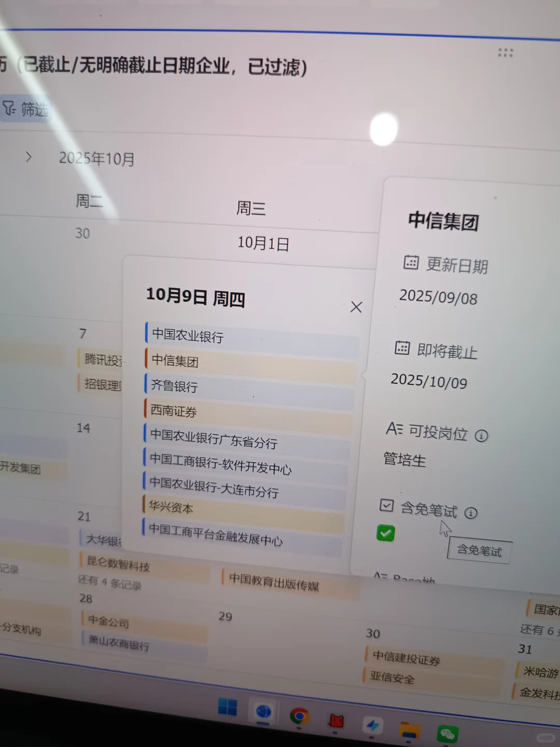Show info for 含免笔试
Viewport: 560px width, 747px height.
[x=471, y=513]
